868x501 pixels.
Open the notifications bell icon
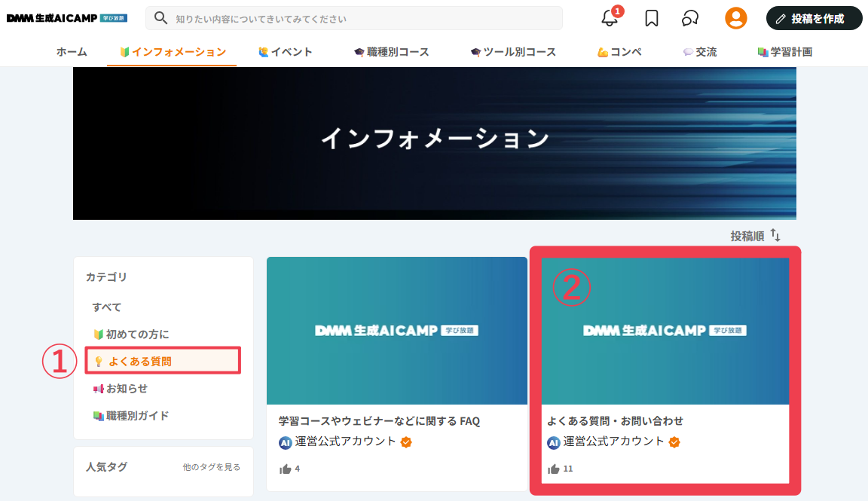pyautogui.click(x=610, y=18)
